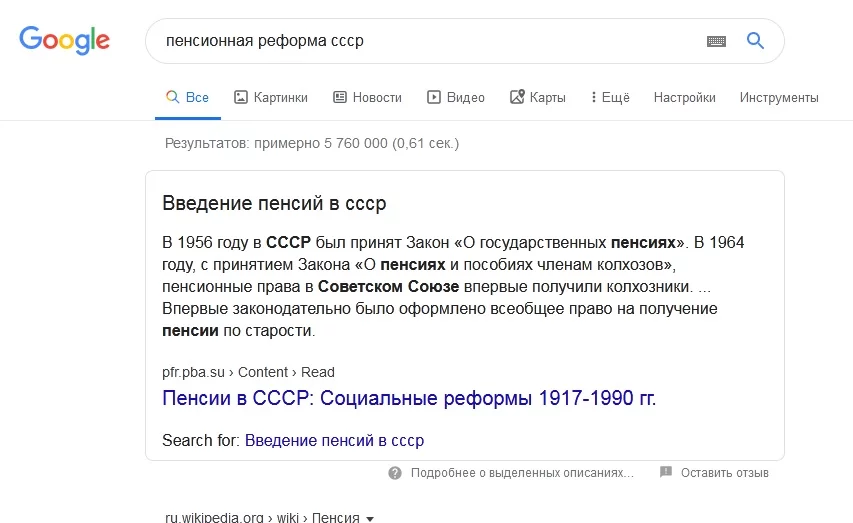Select the Все tab
The image size is (853, 523).
tap(188, 97)
